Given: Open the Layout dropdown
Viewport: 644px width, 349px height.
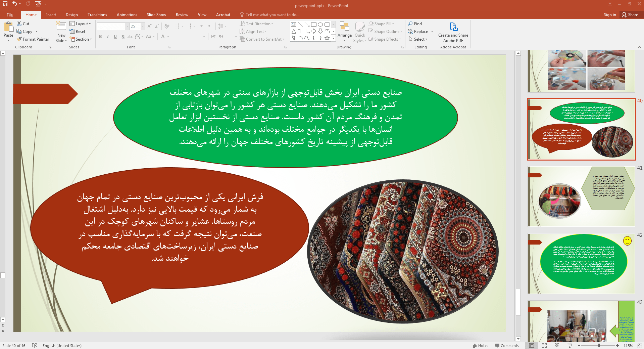Looking at the screenshot, I should coord(80,24).
